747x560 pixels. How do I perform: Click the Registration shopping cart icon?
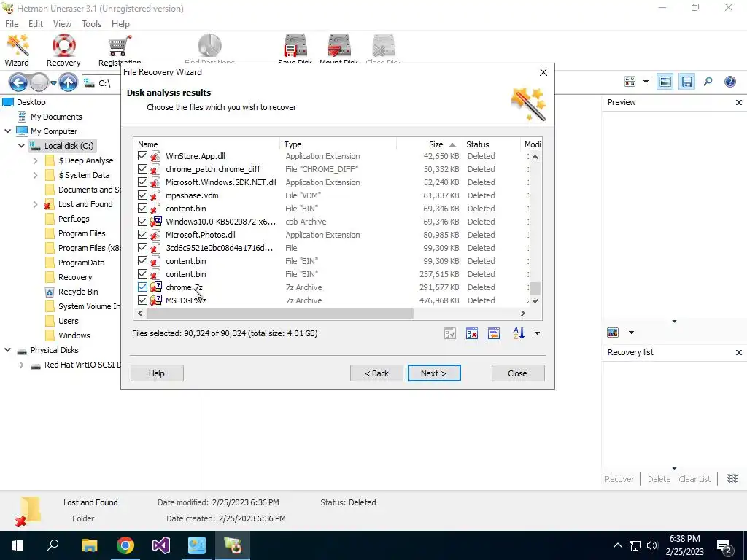point(119,46)
